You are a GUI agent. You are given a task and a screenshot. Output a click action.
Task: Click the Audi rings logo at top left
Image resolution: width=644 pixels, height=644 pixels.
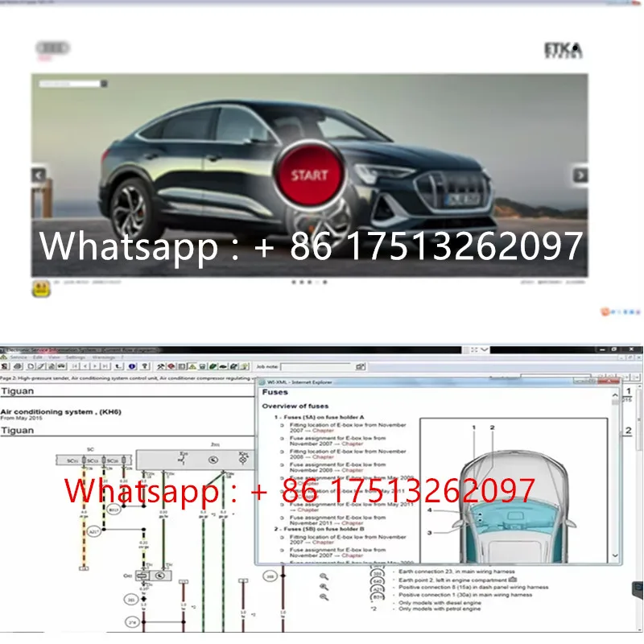(x=52, y=48)
